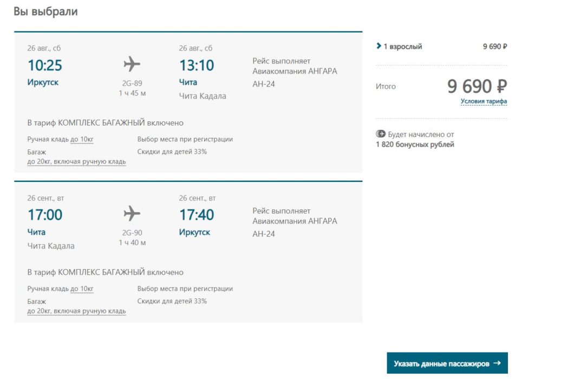Click "до 20кг" baggage link in first flight
The height and width of the screenshot is (379, 588).
[x=76, y=161]
